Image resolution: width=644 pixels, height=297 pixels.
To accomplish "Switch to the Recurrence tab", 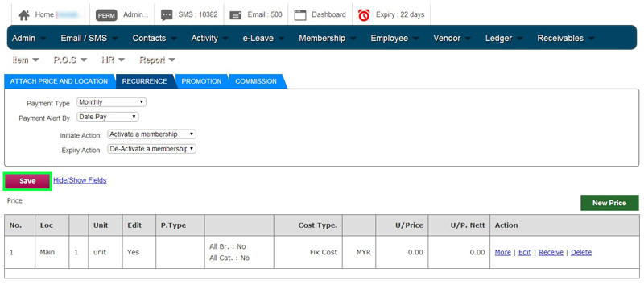I will click(x=145, y=81).
